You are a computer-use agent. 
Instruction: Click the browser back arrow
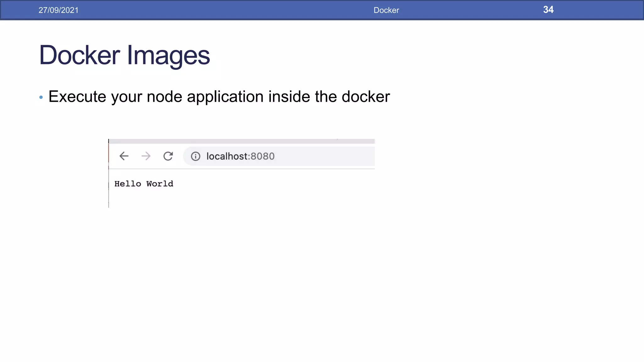124,156
